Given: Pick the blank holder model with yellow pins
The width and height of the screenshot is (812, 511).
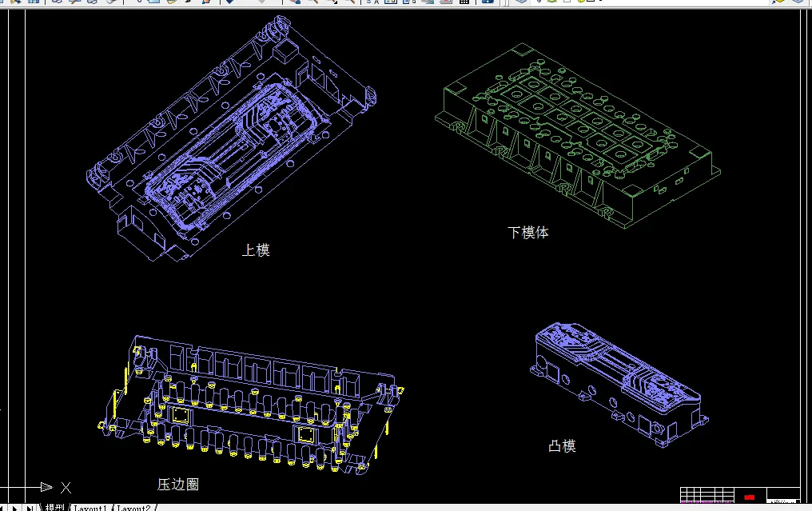Looking at the screenshot, I should click(x=251, y=405).
